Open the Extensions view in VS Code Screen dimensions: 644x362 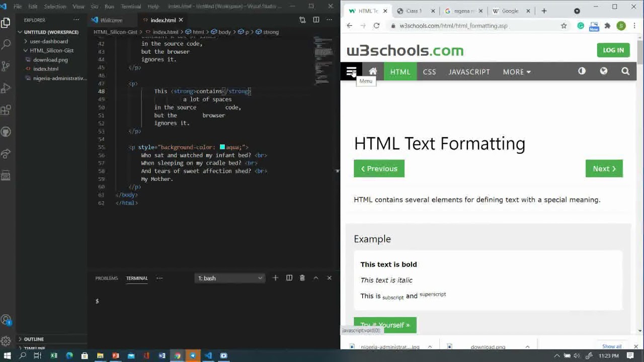click(x=6, y=110)
